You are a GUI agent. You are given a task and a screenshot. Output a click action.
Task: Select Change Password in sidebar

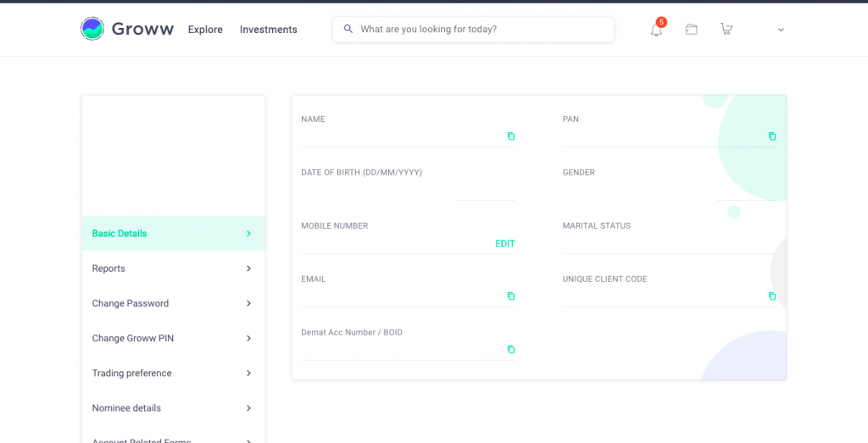173,303
